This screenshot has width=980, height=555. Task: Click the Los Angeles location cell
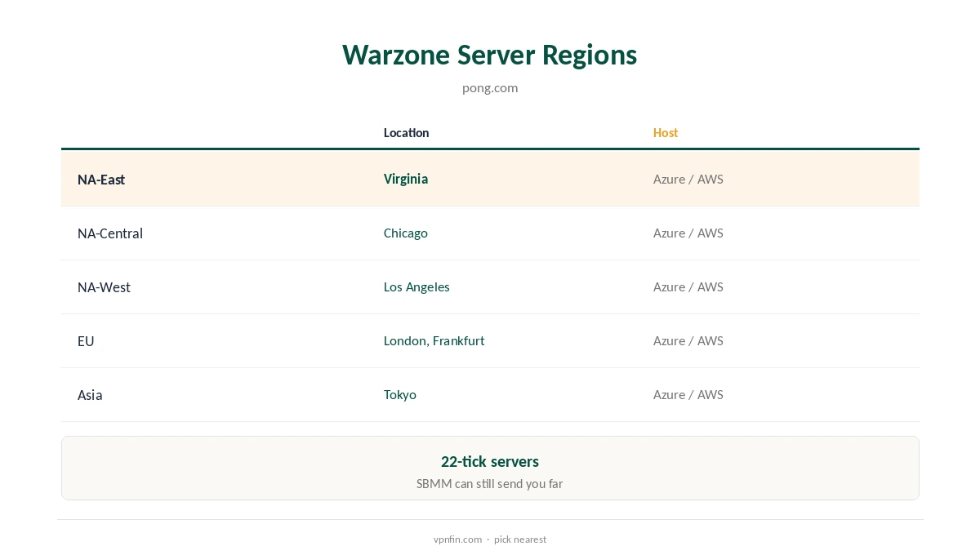point(416,286)
